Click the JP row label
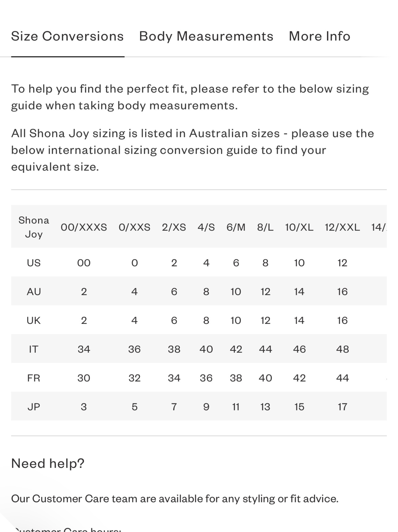The height and width of the screenshot is (532, 398). (34, 407)
